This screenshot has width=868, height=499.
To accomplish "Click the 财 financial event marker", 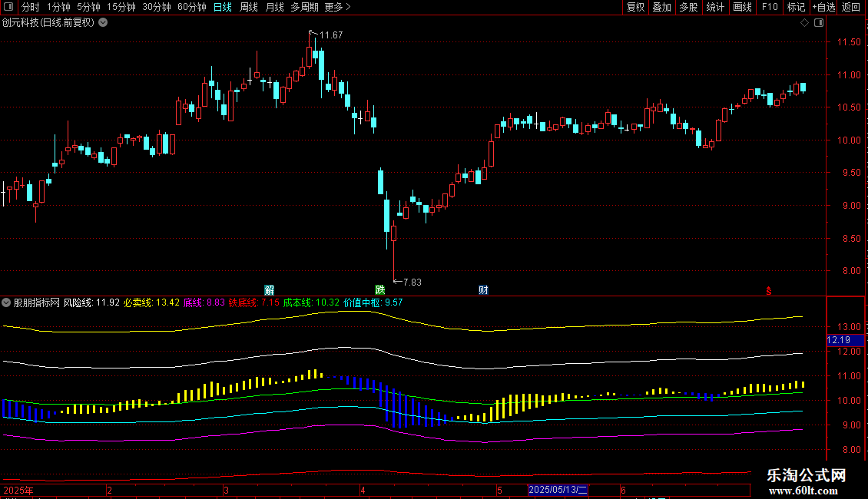I will coord(483,290).
